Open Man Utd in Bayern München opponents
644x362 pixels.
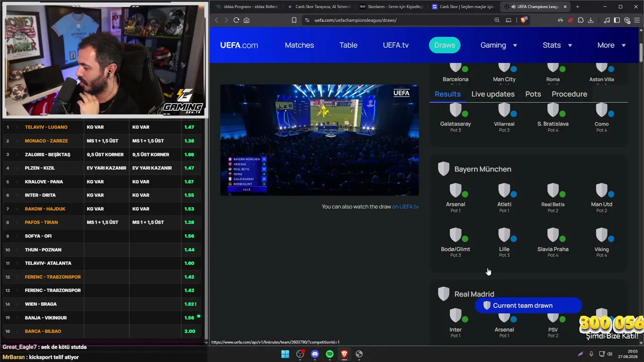(602, 196)
